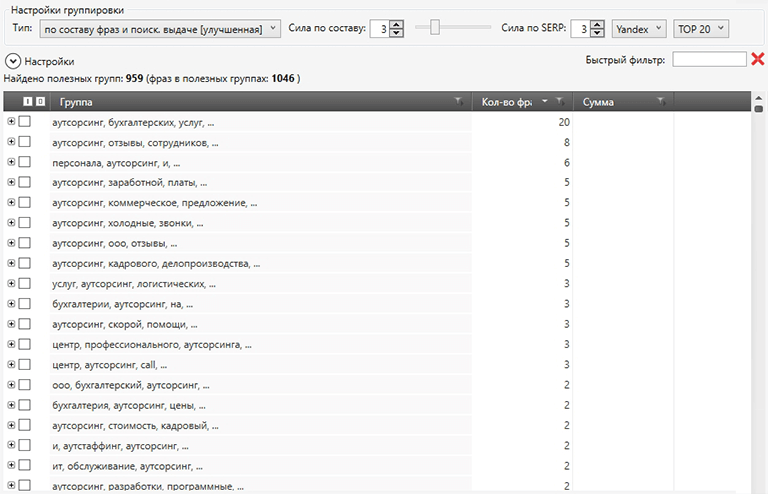
Task: Sort by Группа column header
Action: coord(250,102)
